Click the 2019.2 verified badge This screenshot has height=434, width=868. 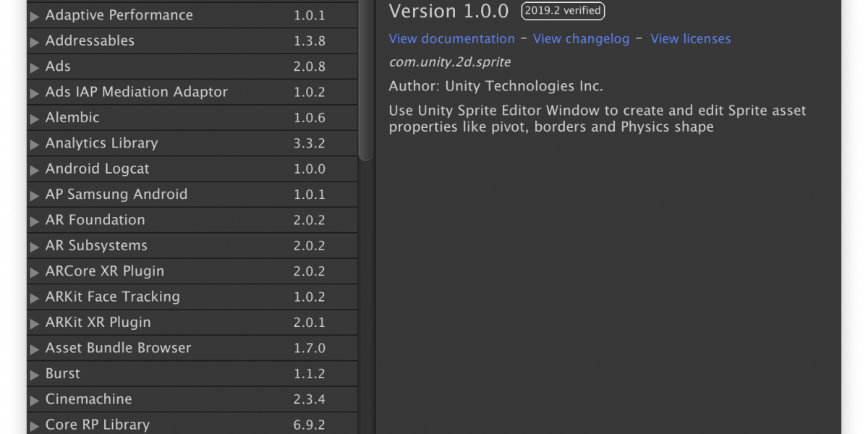click(x=563, y=11)
